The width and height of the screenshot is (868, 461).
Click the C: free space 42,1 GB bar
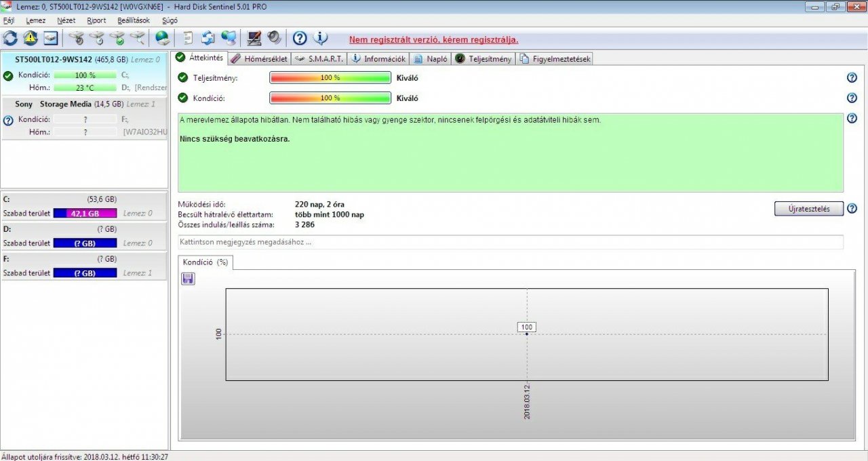tap(85, 213)
